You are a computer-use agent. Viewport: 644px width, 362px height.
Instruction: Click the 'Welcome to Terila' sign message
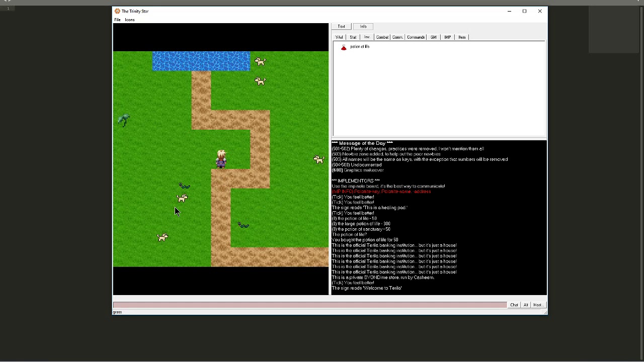tap(367, 288)
